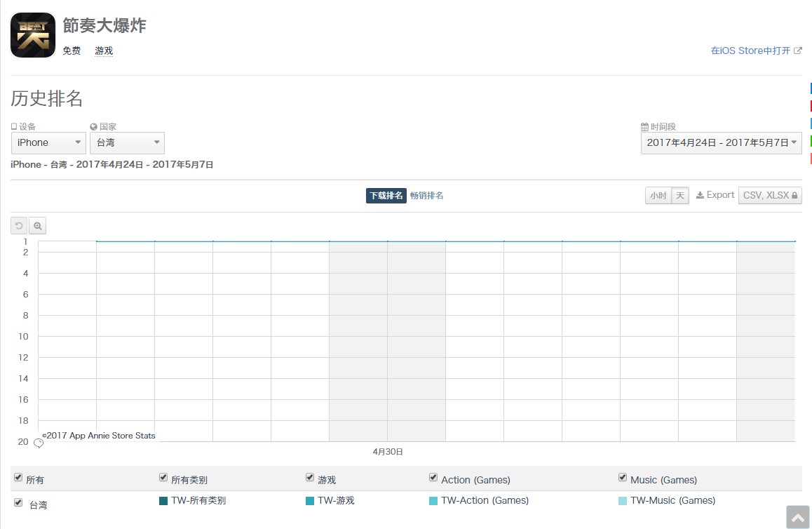Click the scroll-to-top arrow button
The image size is (812, 529).
point(798,518)
